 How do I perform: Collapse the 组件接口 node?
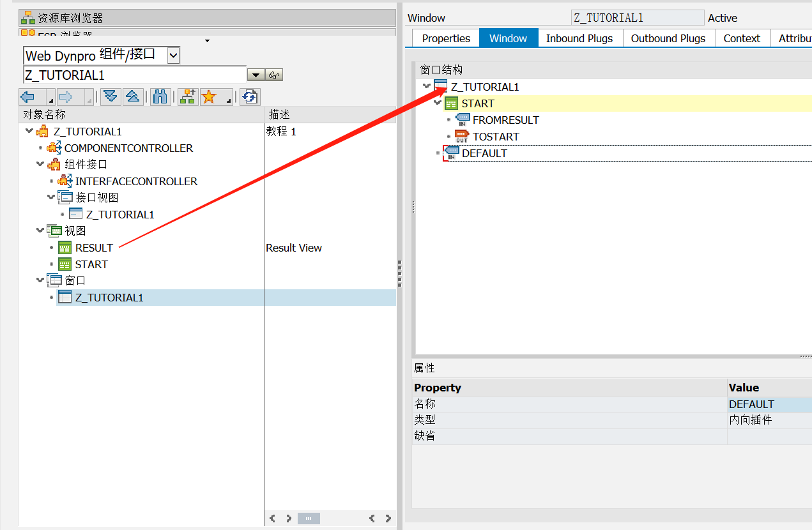(40, 164)
